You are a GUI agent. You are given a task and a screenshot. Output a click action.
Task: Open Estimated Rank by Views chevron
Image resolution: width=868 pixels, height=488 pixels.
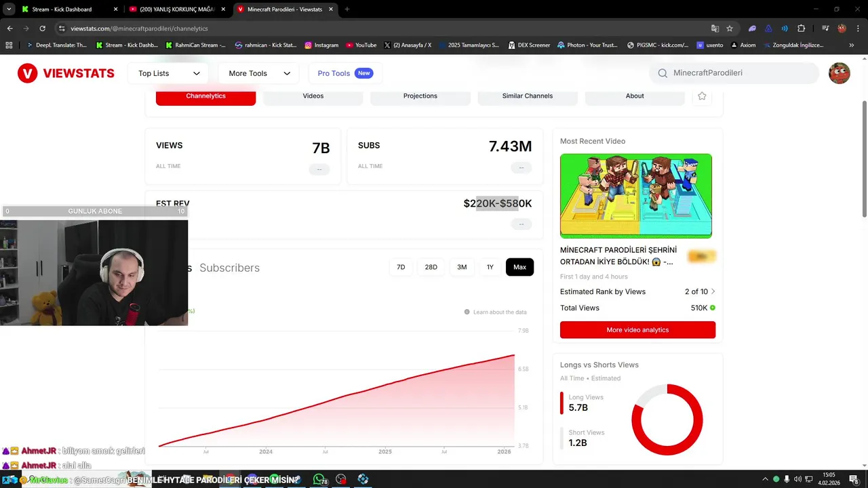tap(713, 291)
